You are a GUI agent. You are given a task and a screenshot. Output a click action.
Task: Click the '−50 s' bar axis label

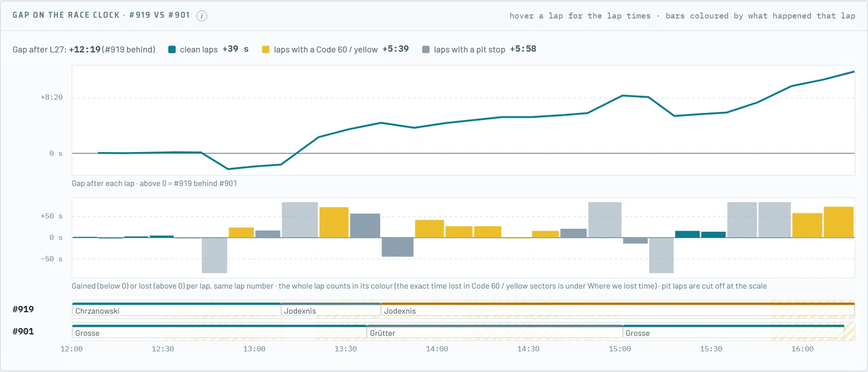(52, 259)
